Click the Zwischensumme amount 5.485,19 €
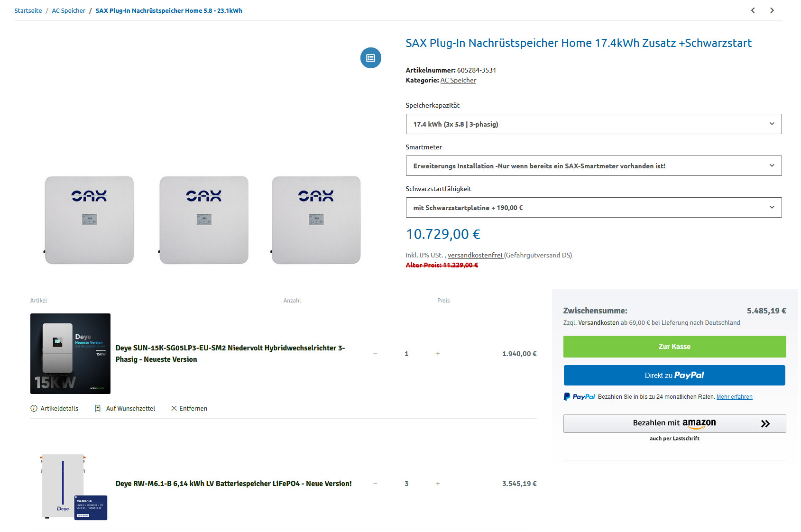This screenshot has height=532, width=801. [766, 311]
